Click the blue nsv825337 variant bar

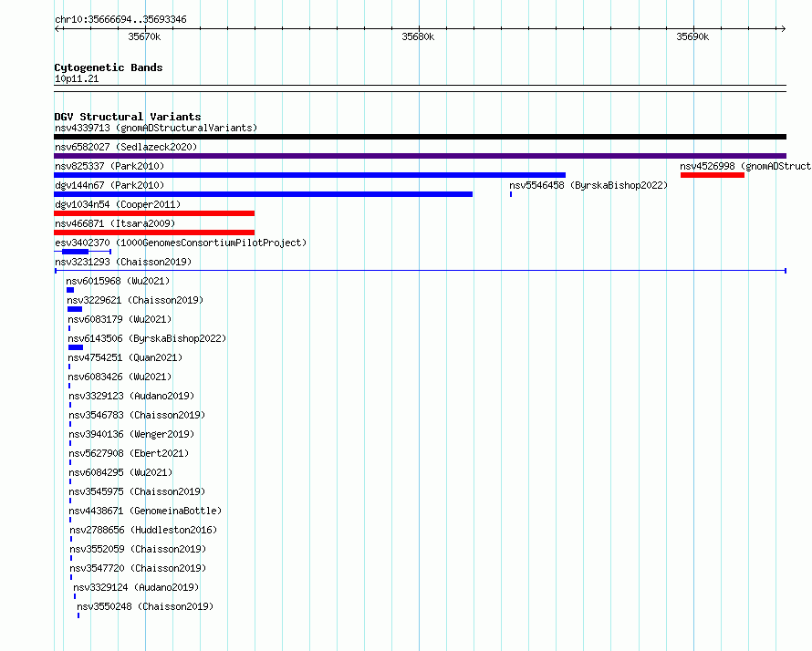[309, 175]
